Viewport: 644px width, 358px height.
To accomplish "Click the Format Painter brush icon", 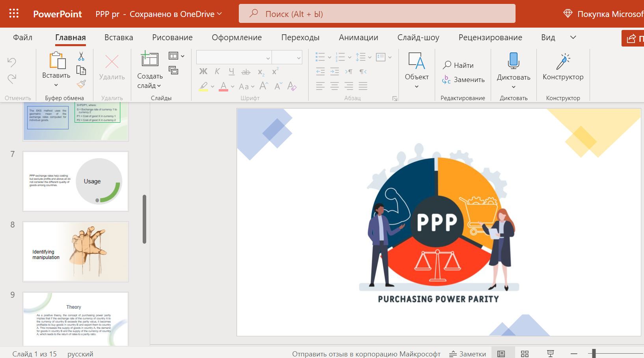I will pos(81,84).
